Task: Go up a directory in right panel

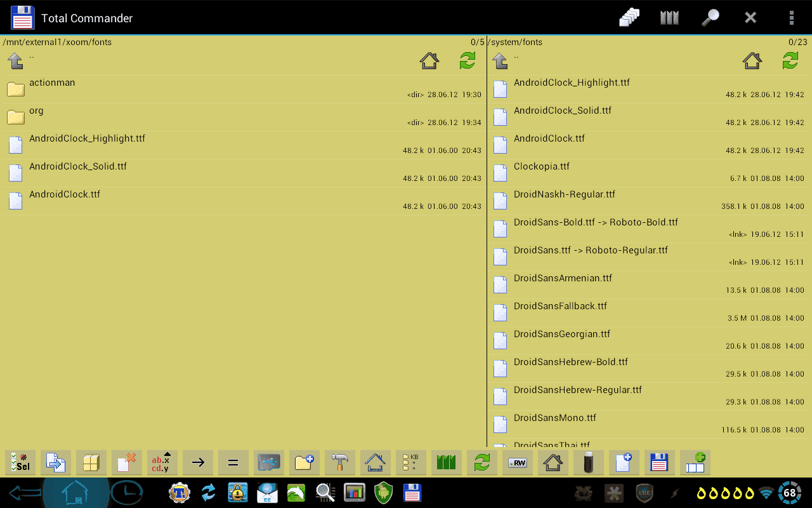Action: (x=500, y=61)
